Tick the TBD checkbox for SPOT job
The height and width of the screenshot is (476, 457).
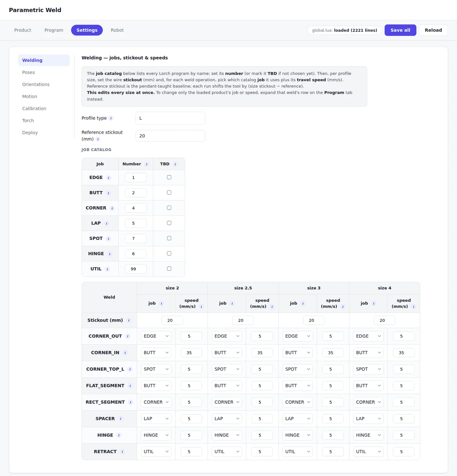point(169,238)
